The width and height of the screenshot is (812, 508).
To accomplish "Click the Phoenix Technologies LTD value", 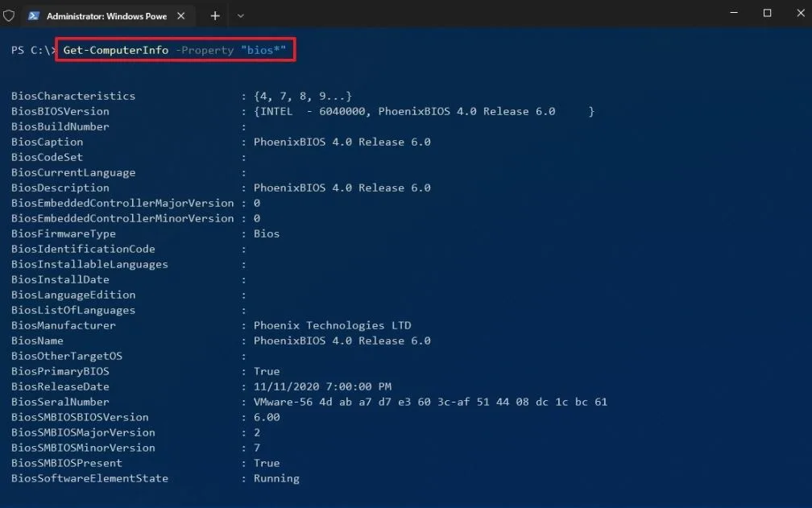I will coord(332,325).
